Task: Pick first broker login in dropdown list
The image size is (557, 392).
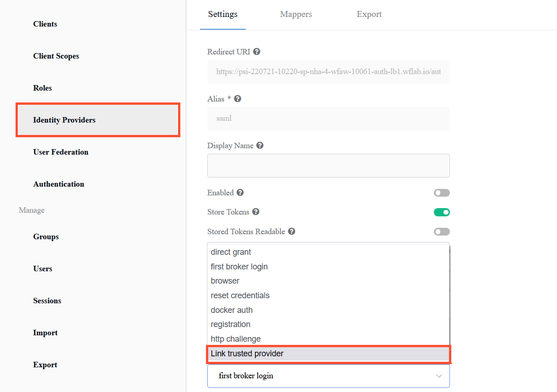Action: (x=328, y=267)
